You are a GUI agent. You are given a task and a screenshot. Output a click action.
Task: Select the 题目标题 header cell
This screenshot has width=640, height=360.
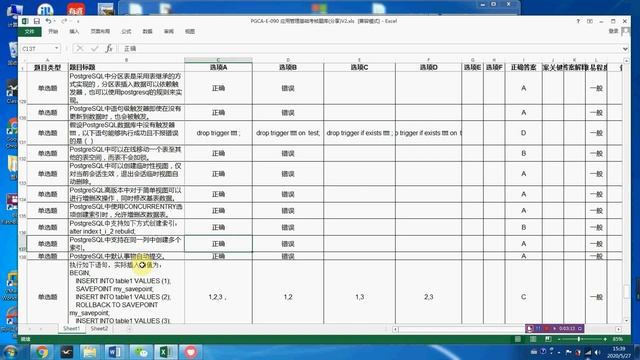coord(126,67)
